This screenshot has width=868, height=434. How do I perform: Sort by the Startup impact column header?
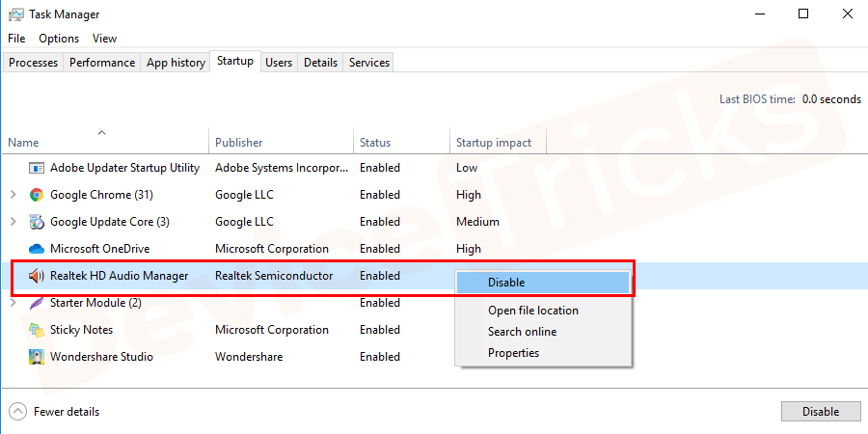point(499,143)
